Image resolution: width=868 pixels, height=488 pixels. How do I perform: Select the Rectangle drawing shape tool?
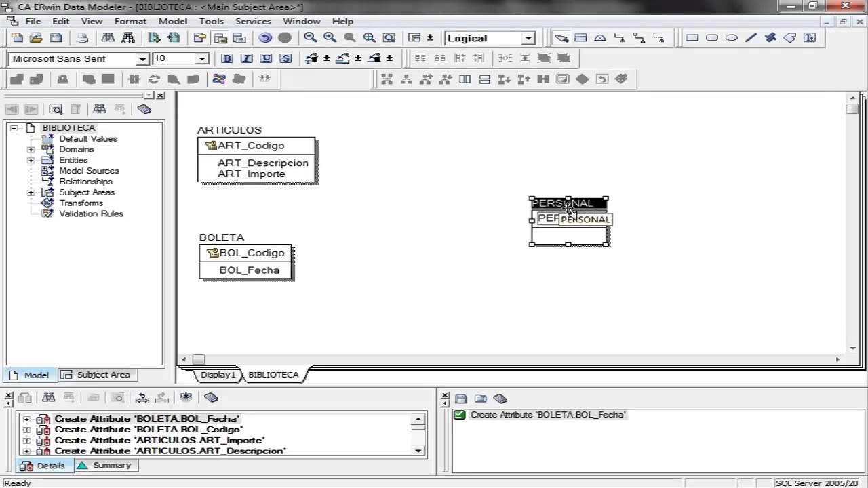point(692,38)
